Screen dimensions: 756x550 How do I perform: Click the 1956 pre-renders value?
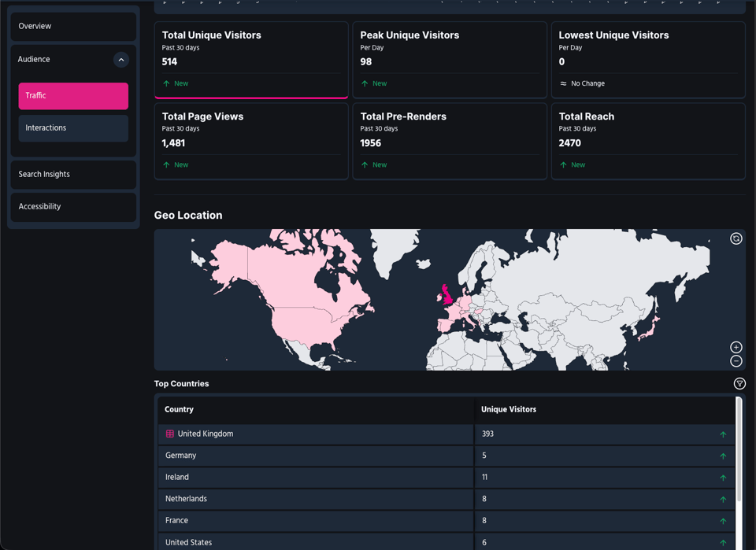[370, 143]
